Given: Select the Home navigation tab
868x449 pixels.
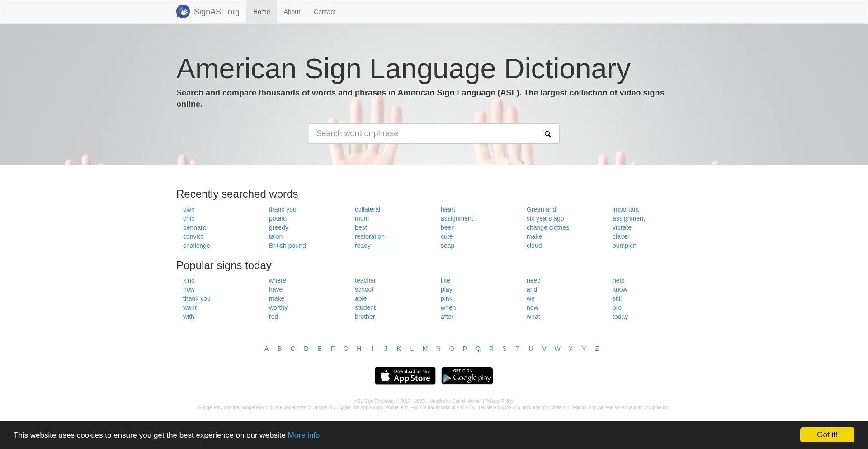Looking at the screenshot, I should pyautogui.click(x=261, y=12).
